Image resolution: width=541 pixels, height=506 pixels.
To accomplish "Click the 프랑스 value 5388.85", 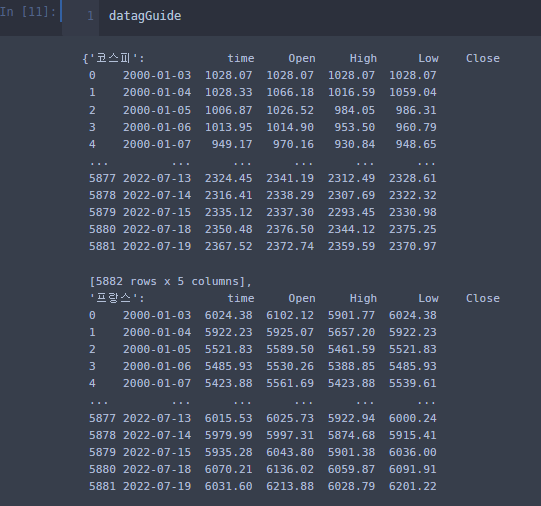I will (x=351, y=366).
